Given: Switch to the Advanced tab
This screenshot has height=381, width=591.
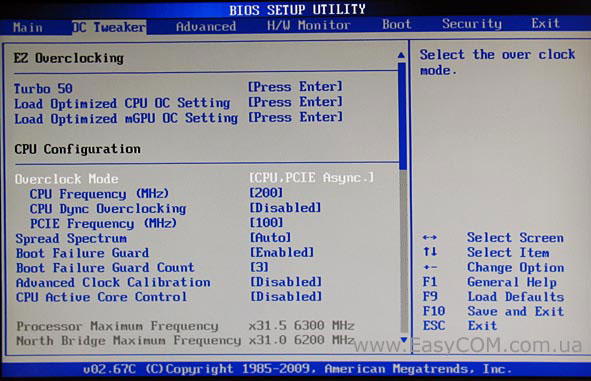Looking at the screenshot, I should pyautogui.click(x=206, y=26).
